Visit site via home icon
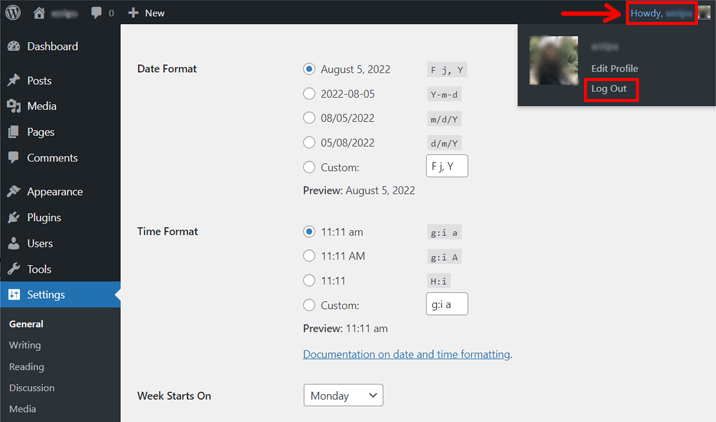Screen dimensions: 716x422 [39, 13]
